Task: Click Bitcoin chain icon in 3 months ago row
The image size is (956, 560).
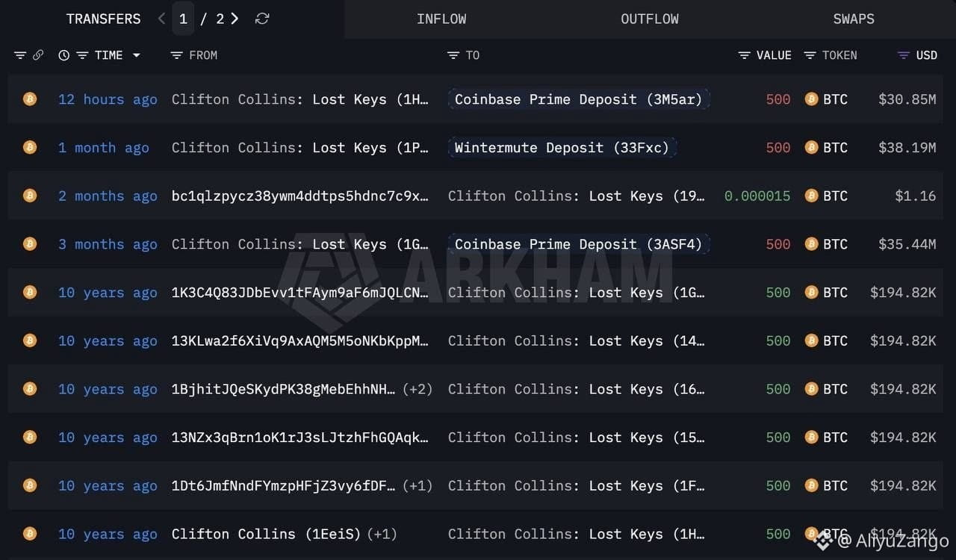Action: coord(30,243)
